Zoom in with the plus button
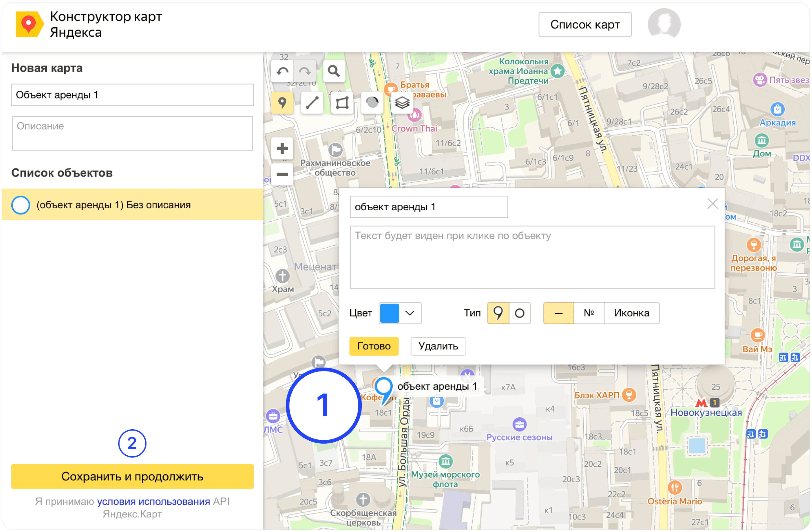Viewport: 812px width, 532px height. (282, 149)
